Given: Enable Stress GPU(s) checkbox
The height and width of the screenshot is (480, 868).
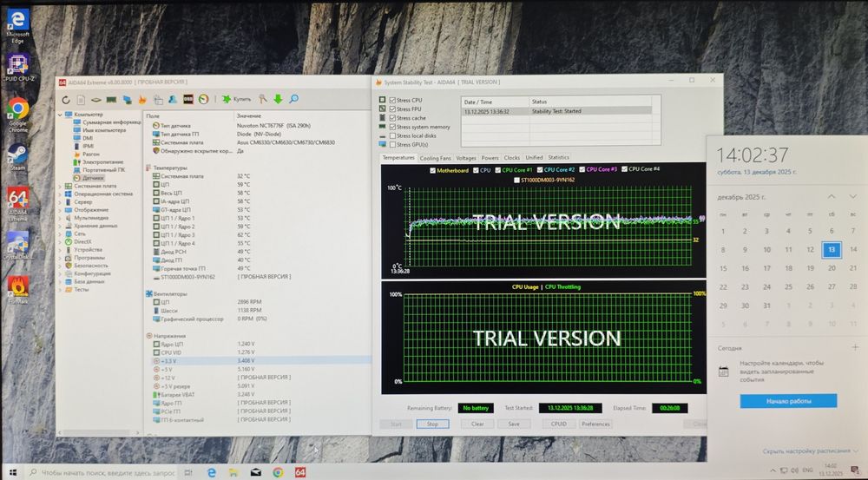Looking at the screenshot, I should [x=392, y=144].
